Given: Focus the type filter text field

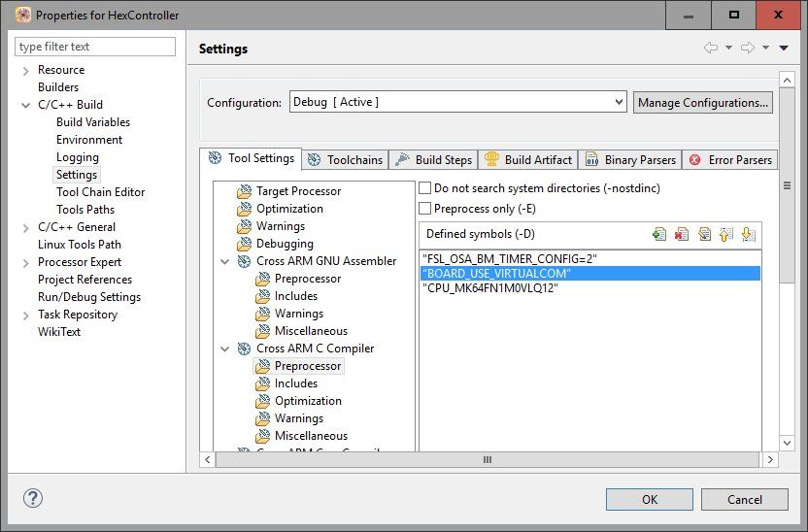Looking at the screenshot, I should [x=95, y=47].
